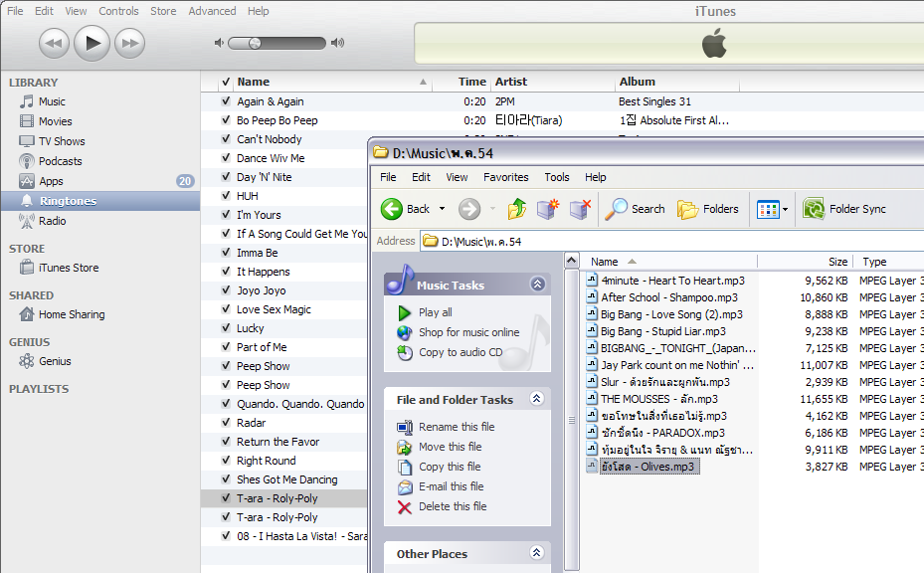The width and height of the screenshot is (924, 573).
Task: Open the Views dropdown arrow in Explorer
Action: 785,209
